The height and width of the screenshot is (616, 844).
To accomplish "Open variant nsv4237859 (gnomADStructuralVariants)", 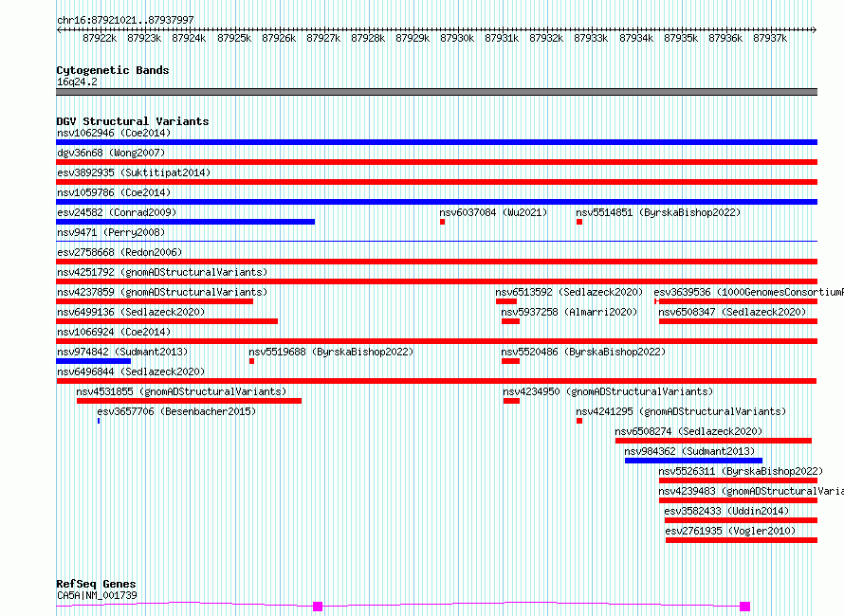I will click(162, 292).
